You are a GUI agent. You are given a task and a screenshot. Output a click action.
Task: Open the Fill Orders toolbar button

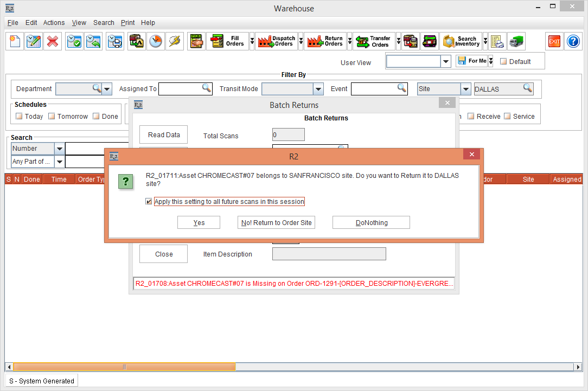(x=227, y=41)
